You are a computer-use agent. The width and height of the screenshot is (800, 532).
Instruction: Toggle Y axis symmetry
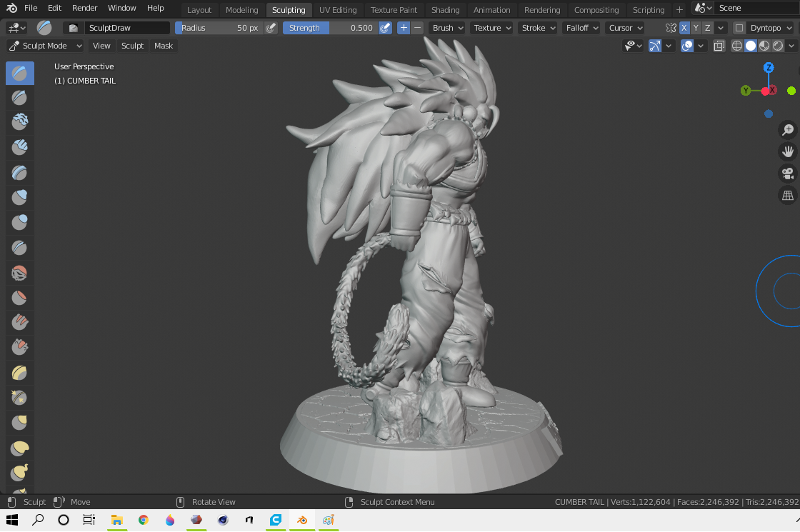(x=696, y=28)
